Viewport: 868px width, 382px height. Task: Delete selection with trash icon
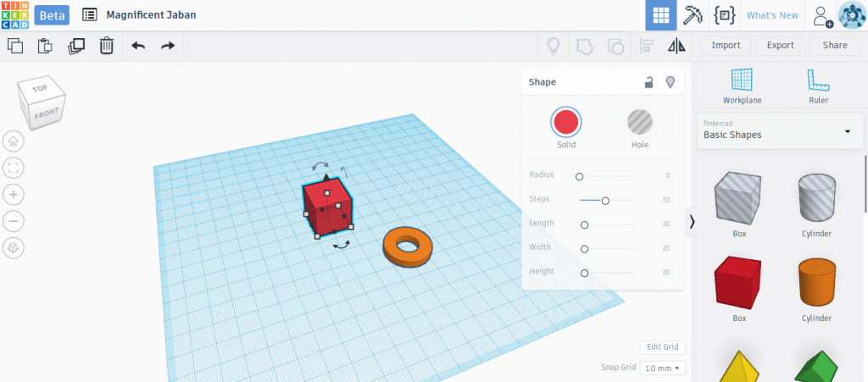tap(106, 46)
